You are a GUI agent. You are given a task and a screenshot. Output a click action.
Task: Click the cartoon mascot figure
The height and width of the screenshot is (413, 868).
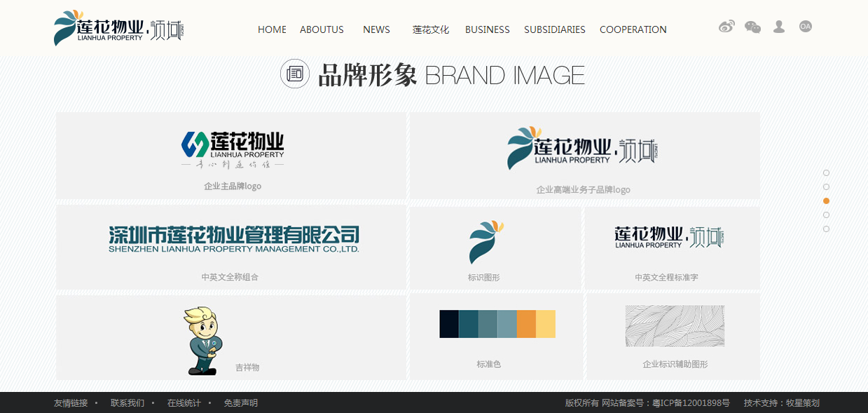click(203, 341)
